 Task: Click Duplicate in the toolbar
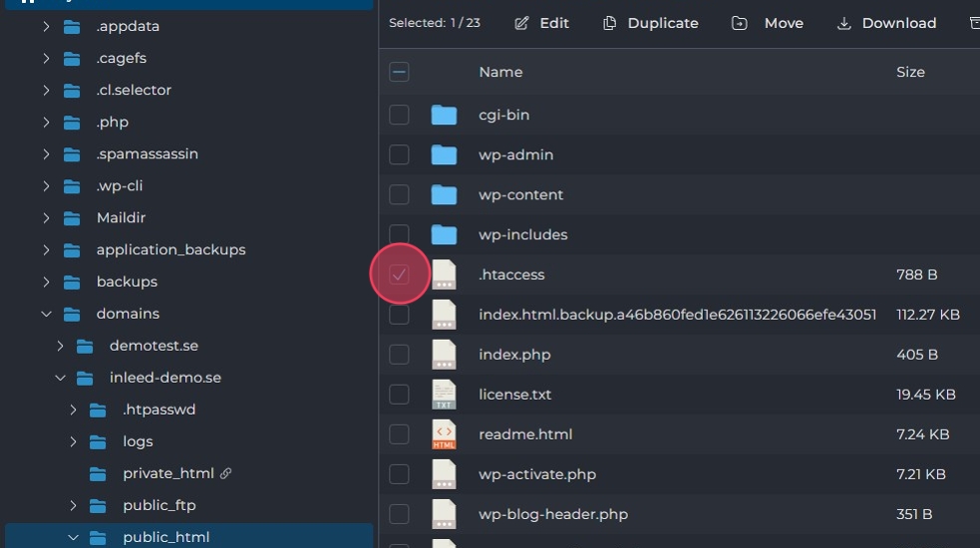[650, 23]
